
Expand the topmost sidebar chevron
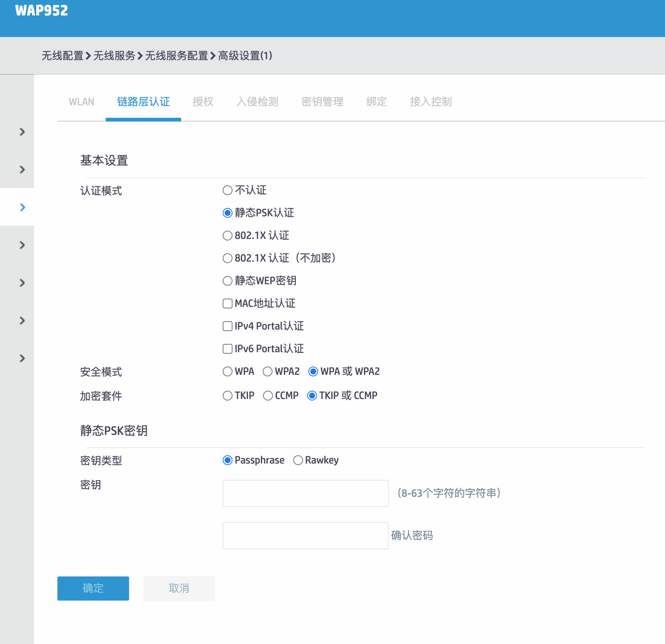22,132
